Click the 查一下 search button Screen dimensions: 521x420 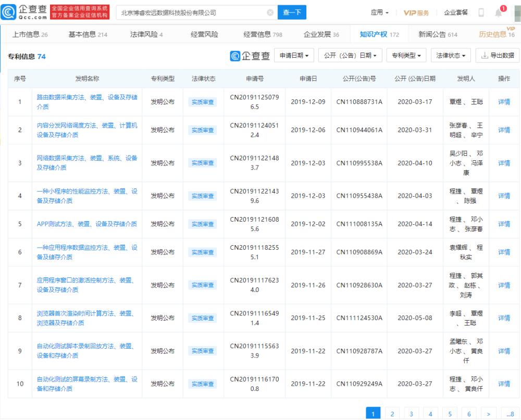[x=292, y=12]
